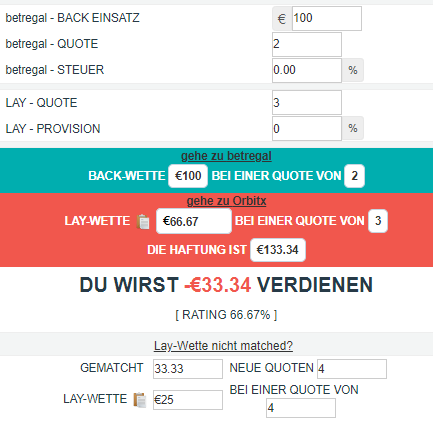Focus the betregal QUOTE input
This screenshot has height=425, width=433.
click(307, 44)
